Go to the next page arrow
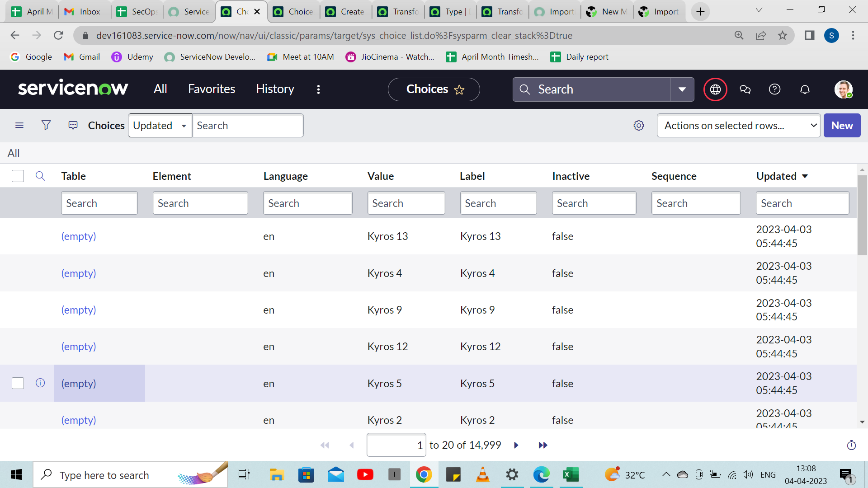The width and height of the screenshot is (868, 488). pos(516,445)
